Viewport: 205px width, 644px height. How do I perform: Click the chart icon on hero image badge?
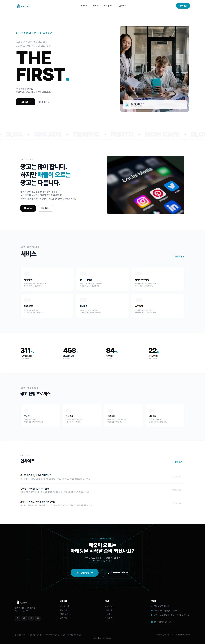click(x=127, y=105)
